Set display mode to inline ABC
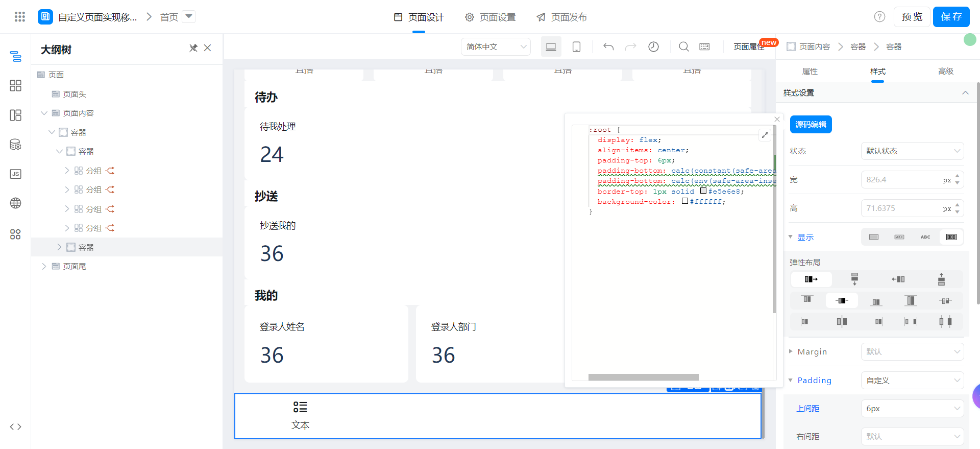980x449 pixels. click(925, 237)
